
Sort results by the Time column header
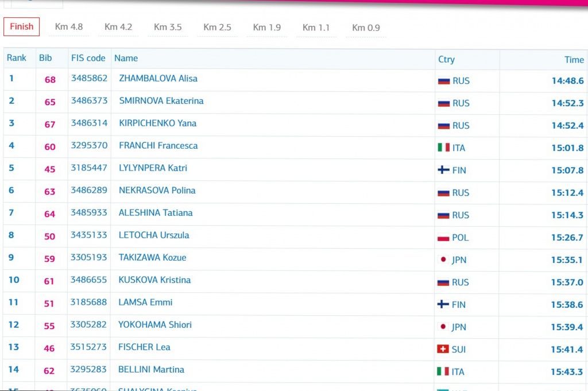coord(574,60)
